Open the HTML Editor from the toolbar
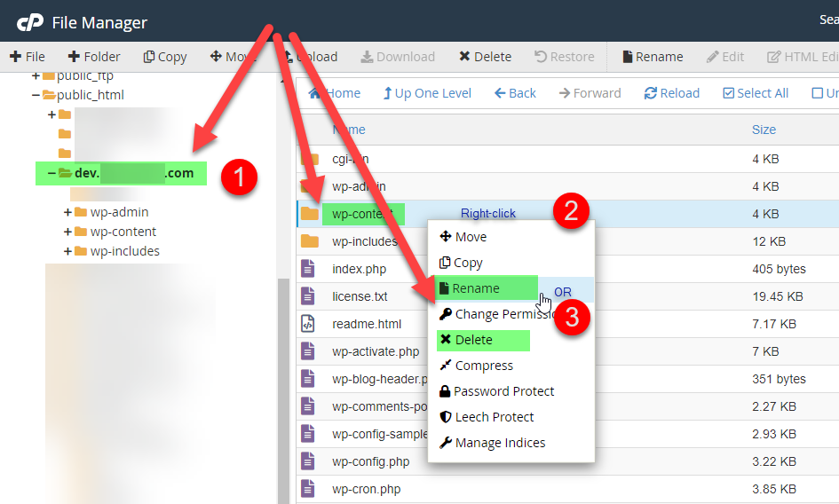The width and height of the screenshot is (839, 504). pyautogui.click(x=803, y=57)
